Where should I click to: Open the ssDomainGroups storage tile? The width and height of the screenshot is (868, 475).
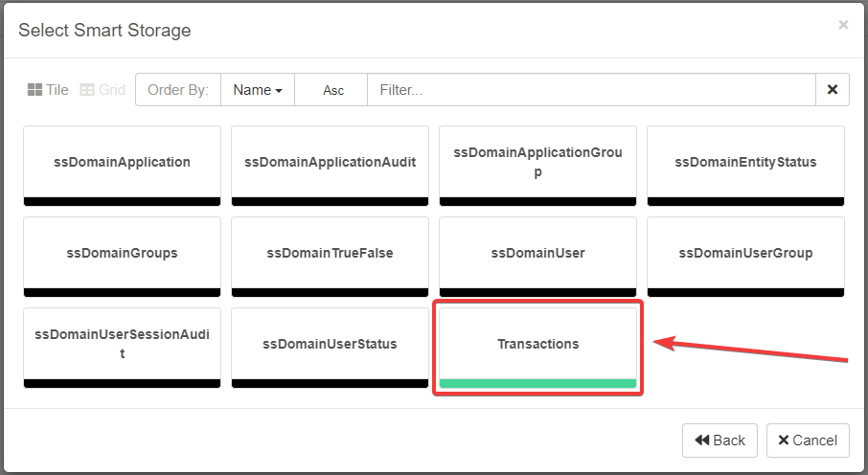[123, 254]
